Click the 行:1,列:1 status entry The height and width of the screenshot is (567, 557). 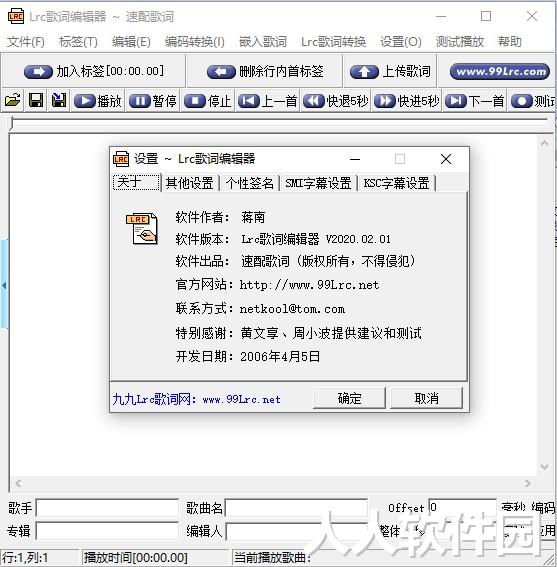pos(25,558)
